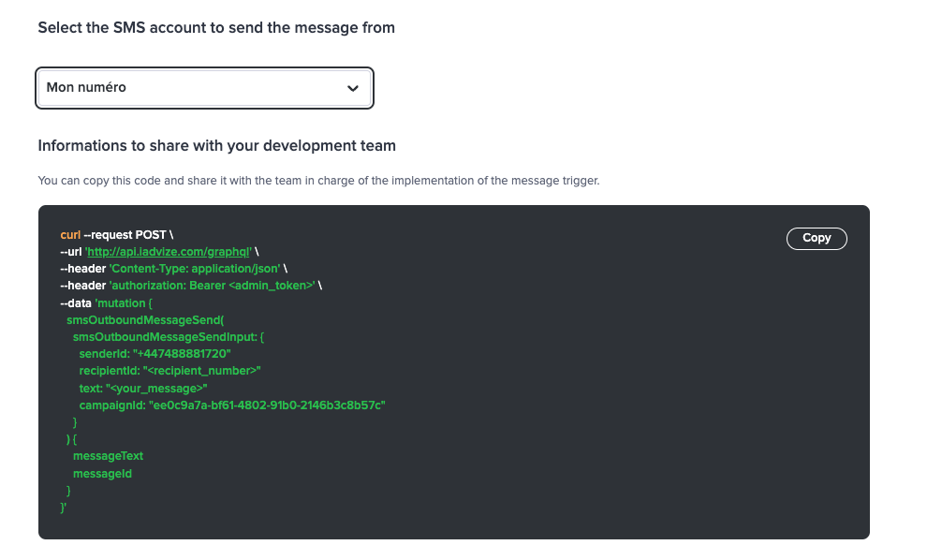Click the 'Informations to share' heading

[217, 145]
